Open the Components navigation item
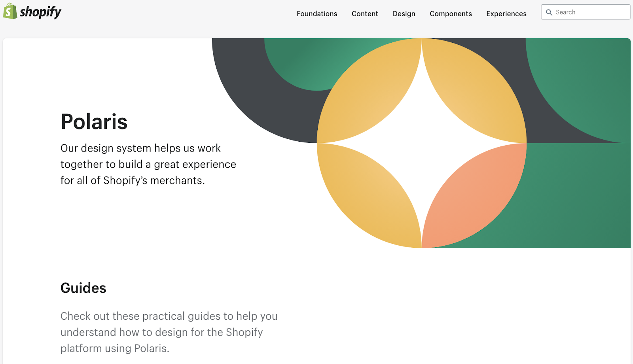The width and height of the screenshot is (633, 364). tap(451, 14)
